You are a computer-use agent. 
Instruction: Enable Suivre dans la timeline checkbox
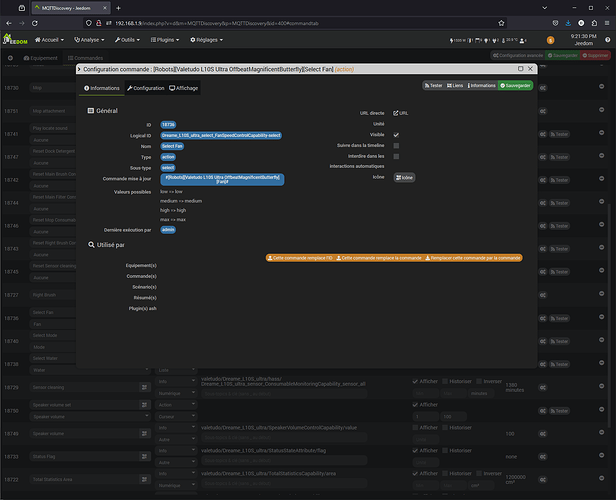(397, 145)
